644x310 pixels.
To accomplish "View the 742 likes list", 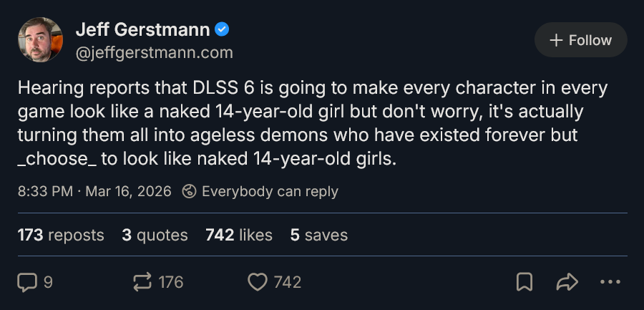I will (x=239, y=235).
